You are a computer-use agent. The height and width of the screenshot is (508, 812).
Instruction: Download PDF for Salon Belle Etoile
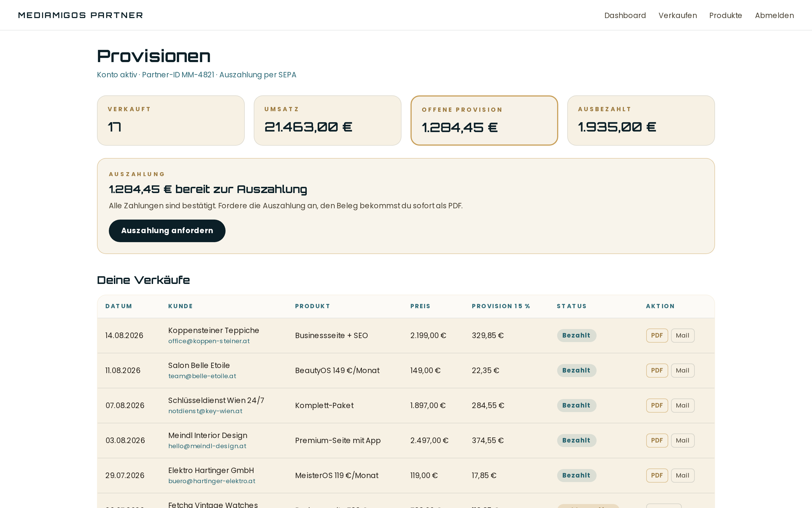[657, 370]
